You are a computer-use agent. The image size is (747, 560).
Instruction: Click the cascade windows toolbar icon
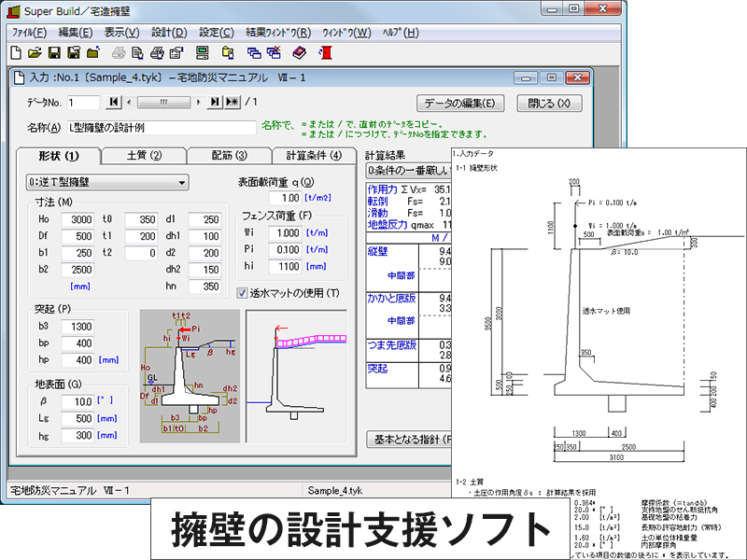tap(252, 52)
